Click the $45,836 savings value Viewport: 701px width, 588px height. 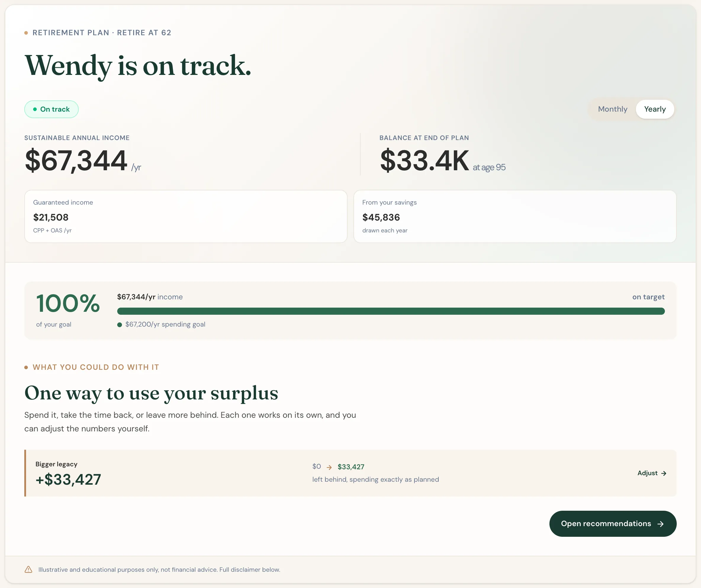coord(381,217)
